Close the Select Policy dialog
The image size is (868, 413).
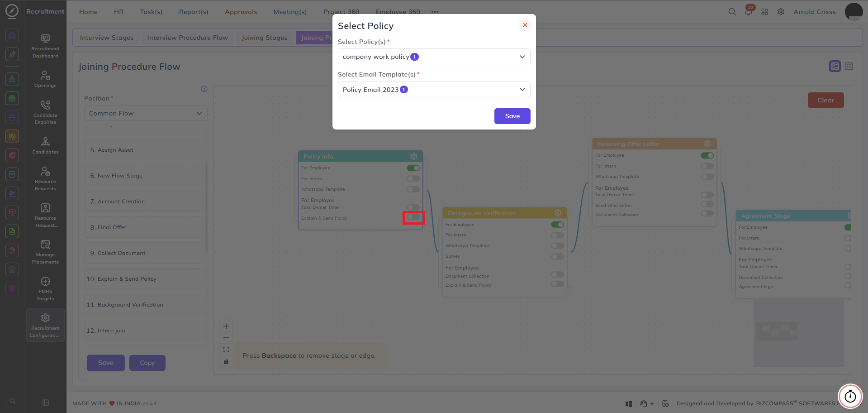click(x=525, y=25)
